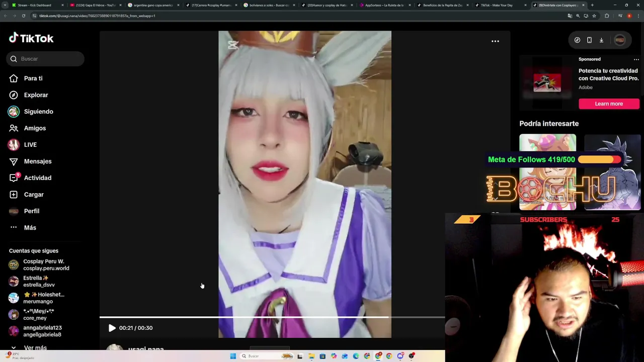Click the browser back arrow
Image resolution: width=644 pixels, height=362 pixels.
click(x=5, y=16)
